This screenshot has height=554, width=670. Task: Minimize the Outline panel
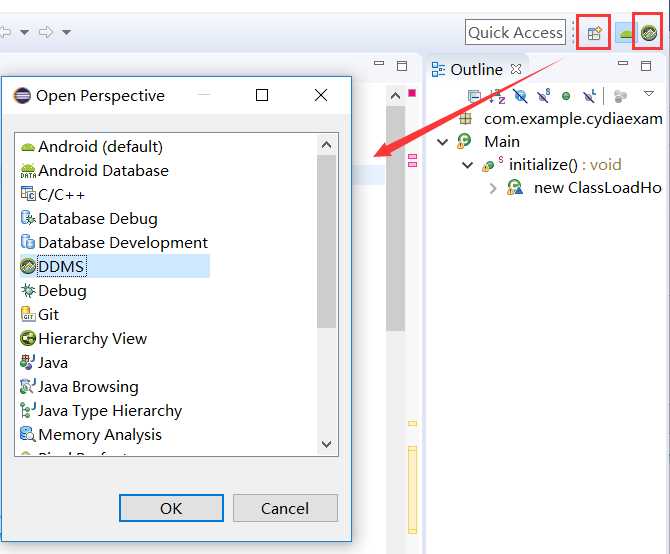[623, 63]
